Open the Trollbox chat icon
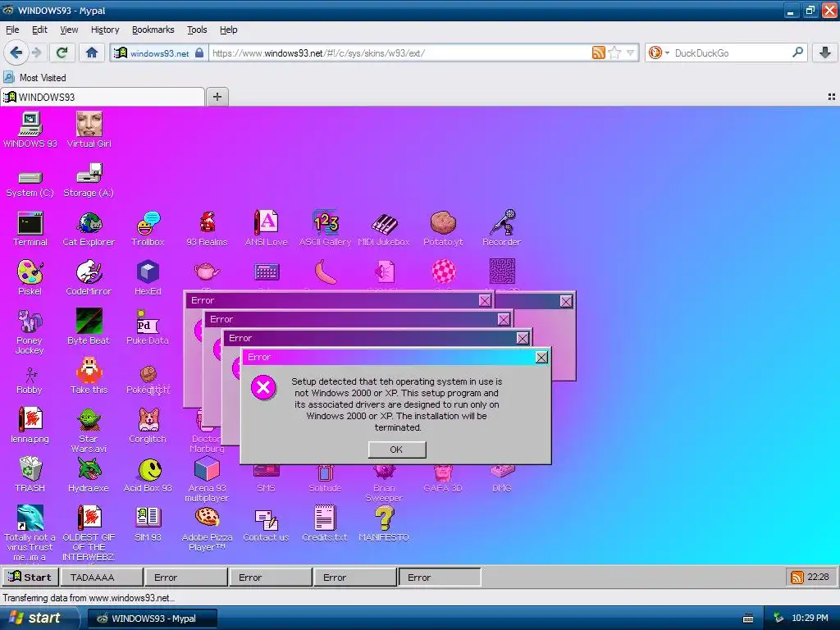The height and width of the screenshot is (630, 840). point(148,228)
